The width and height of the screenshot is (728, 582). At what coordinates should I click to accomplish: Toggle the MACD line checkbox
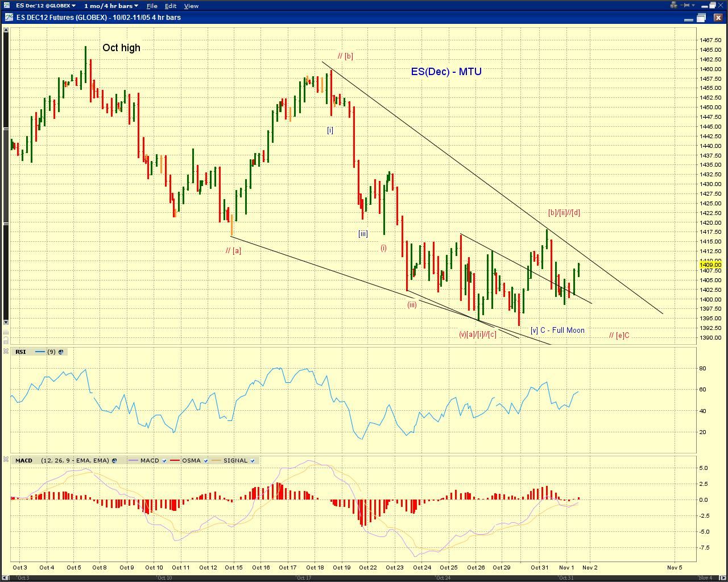[164, 461]
